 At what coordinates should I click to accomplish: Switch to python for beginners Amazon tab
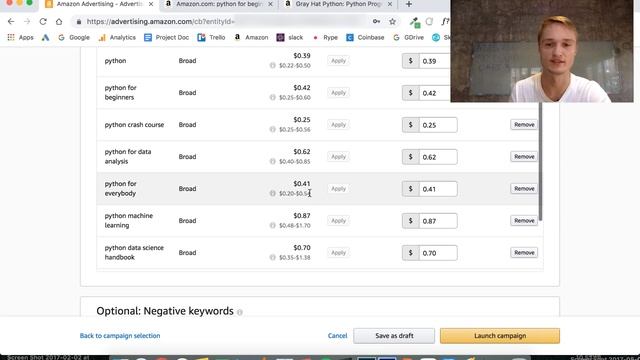[x=218, y=4]
